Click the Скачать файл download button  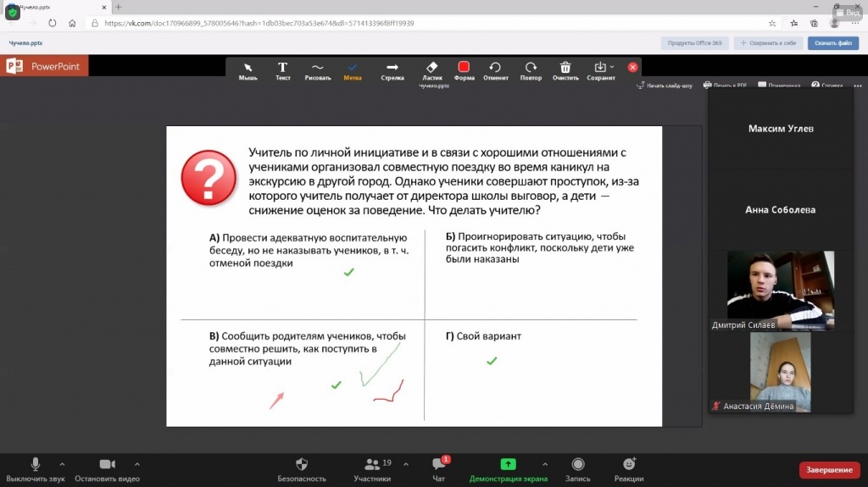point(832,42)
